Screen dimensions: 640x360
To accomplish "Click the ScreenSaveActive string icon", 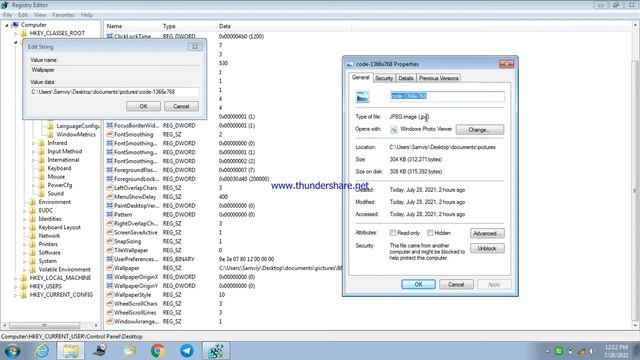I will 109,232.
